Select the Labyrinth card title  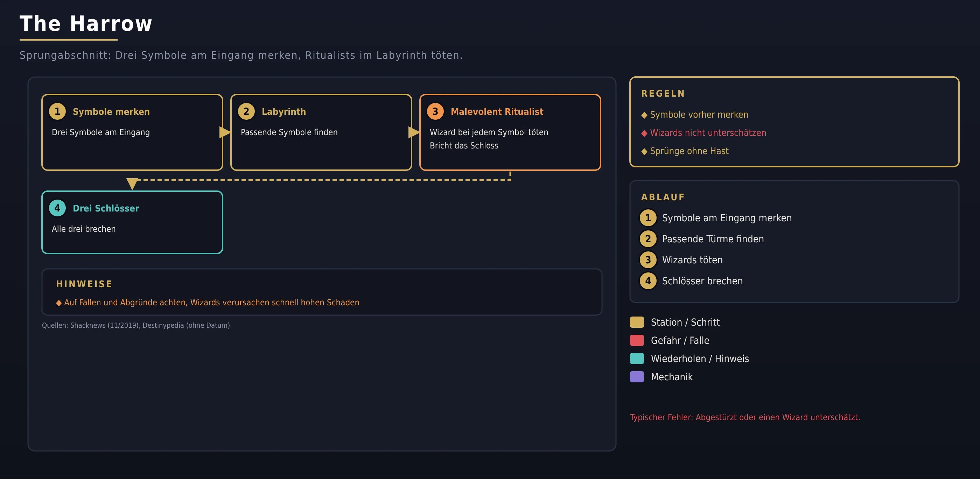pyautogui.click(x=284, y=112)
